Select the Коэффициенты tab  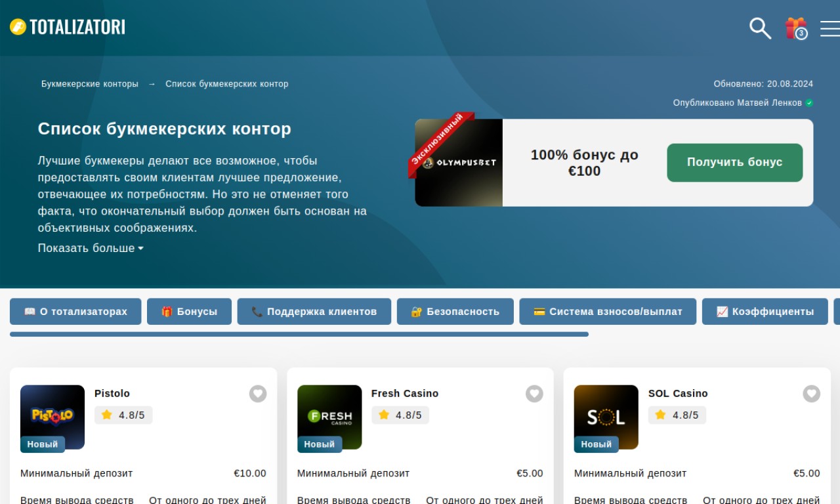[x=765, y=312]
